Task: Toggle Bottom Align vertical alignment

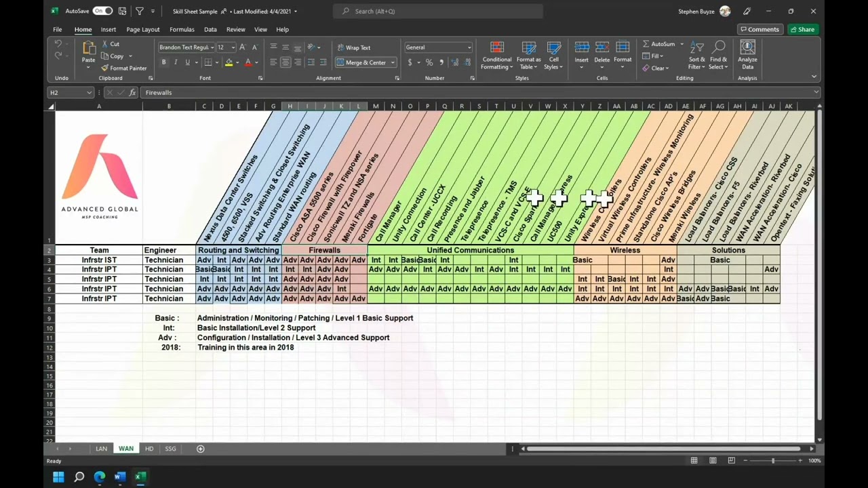Action: [298, 47]
